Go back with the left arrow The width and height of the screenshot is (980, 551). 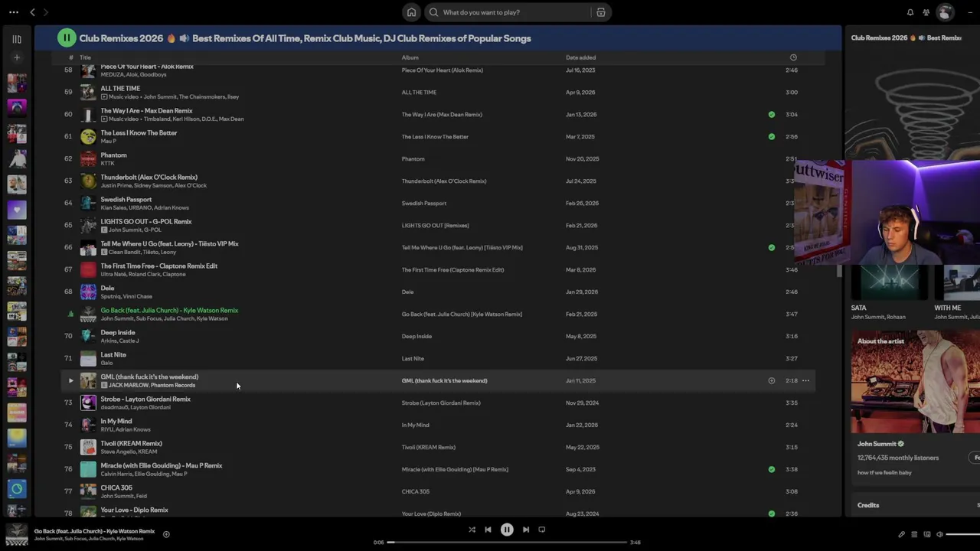pos(32,12)
